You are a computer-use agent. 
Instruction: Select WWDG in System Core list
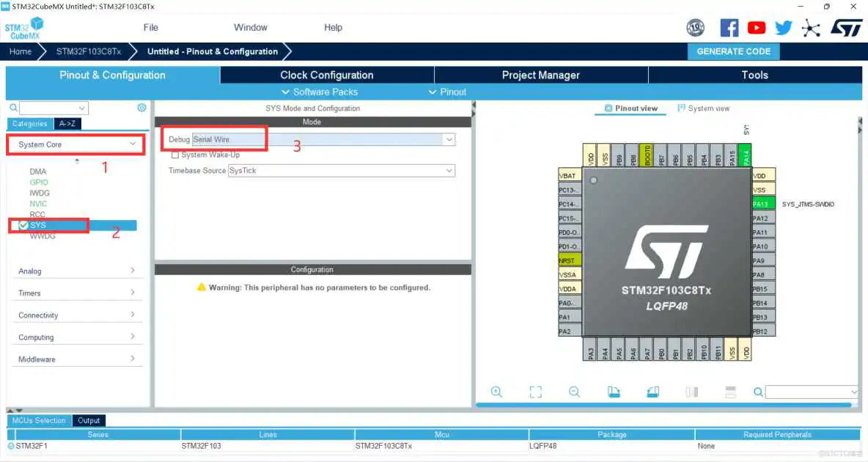pos(42,236)
